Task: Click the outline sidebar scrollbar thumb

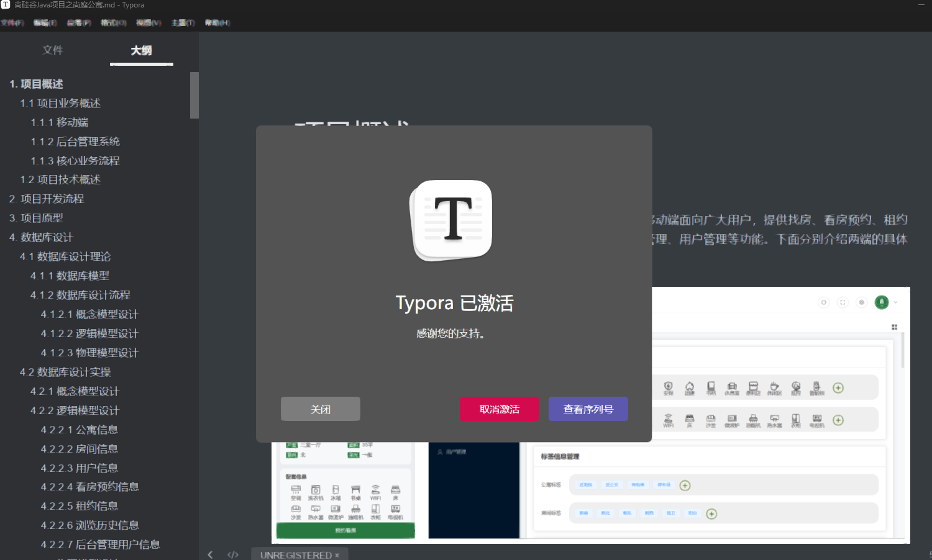Action: (194, 95)
